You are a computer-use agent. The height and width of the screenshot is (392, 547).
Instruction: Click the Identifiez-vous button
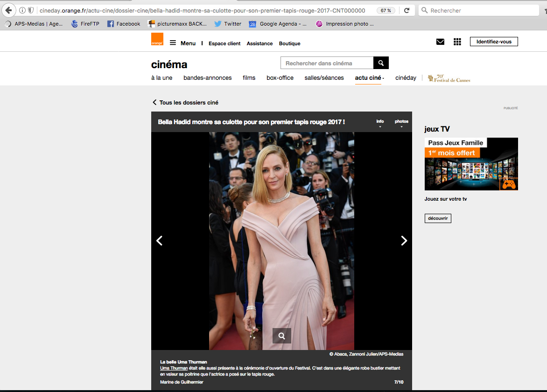coord(494,42)
